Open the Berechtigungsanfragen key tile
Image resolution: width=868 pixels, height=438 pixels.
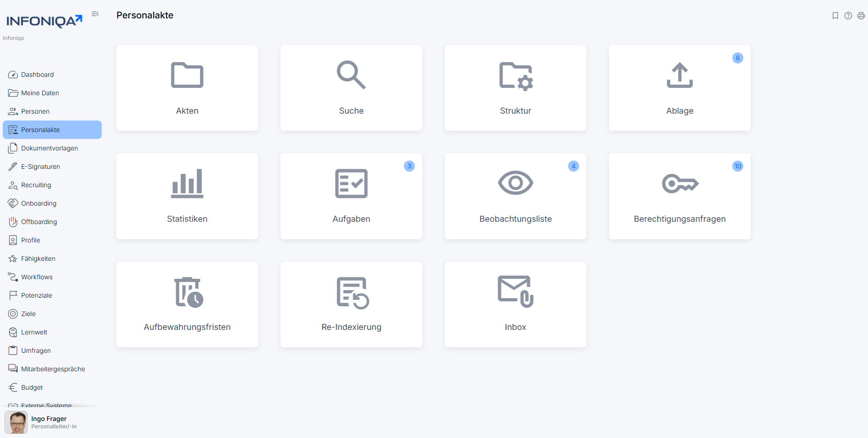click(x=680, y=196)
